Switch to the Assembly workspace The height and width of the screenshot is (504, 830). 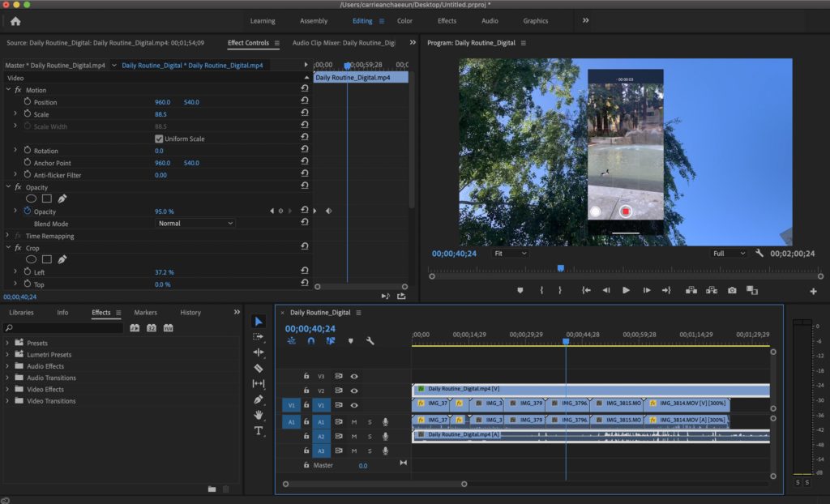pos(314,21)
